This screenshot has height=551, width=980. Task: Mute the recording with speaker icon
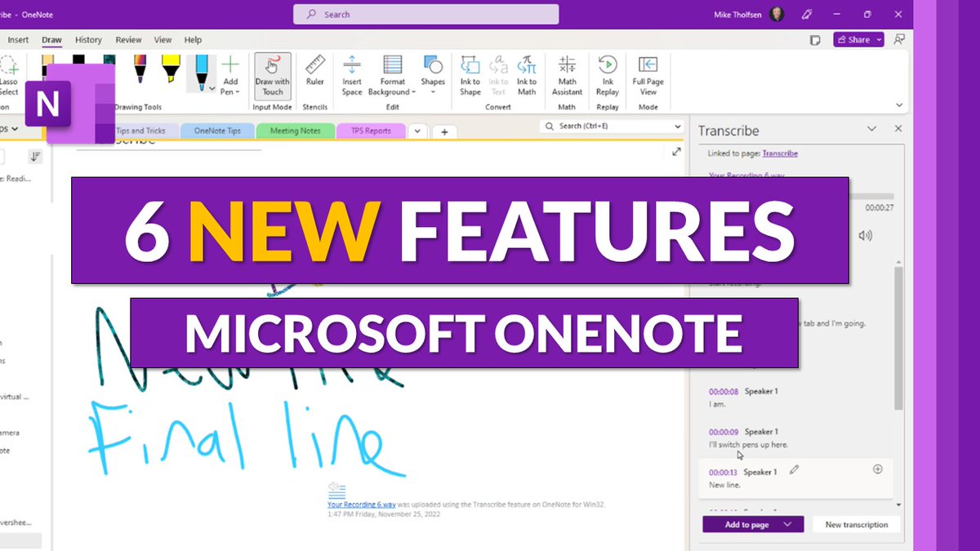click(x=866, y=235)
